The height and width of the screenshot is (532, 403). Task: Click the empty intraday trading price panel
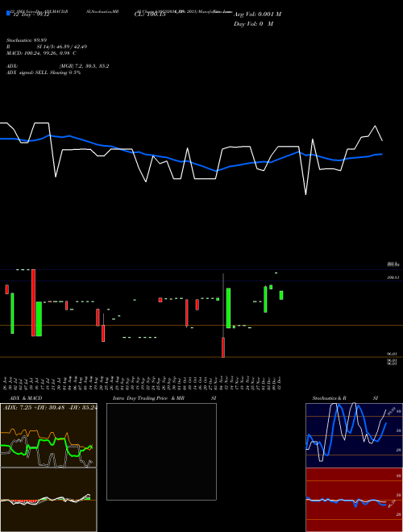click(161, 451)
